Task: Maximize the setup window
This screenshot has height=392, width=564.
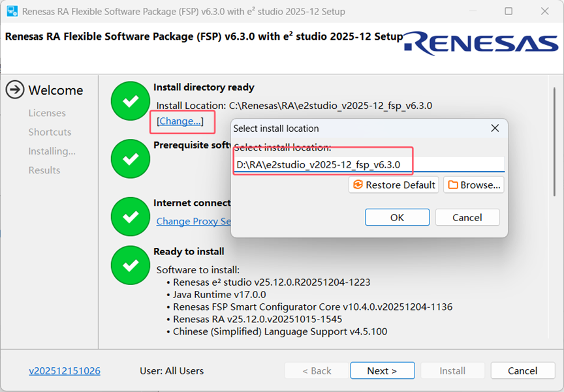Action: (x=509, y=11)
